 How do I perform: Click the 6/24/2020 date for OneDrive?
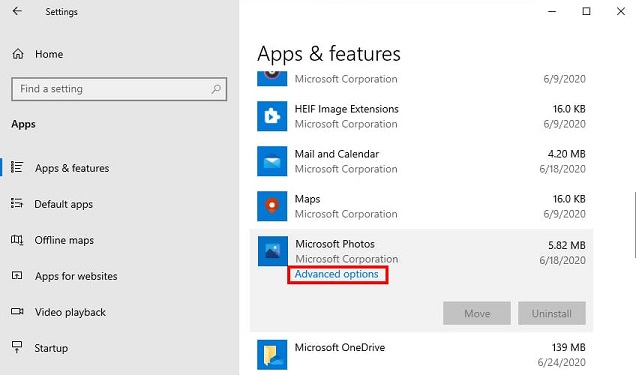point(562,362)
